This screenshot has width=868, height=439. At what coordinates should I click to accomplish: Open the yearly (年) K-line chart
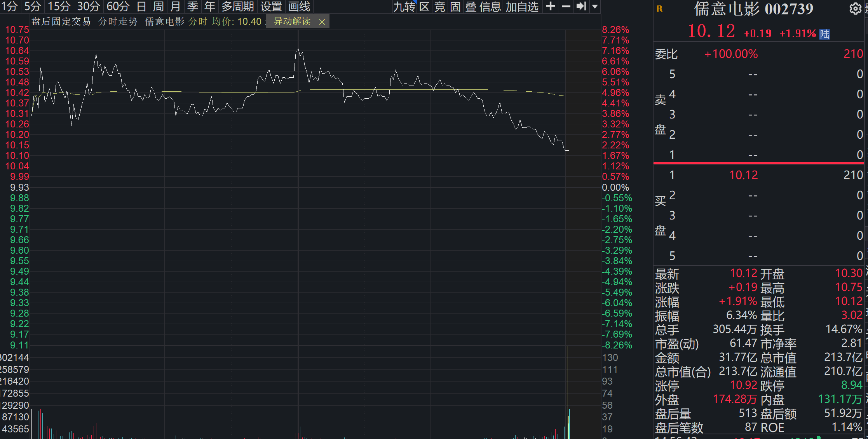click(210, 7)
